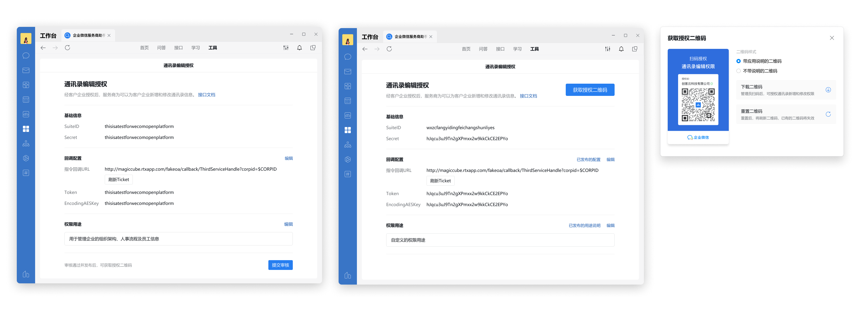Open chat icon in left window sidebar
The height and width of the screenshot is (309, 868).
(26, 56)
